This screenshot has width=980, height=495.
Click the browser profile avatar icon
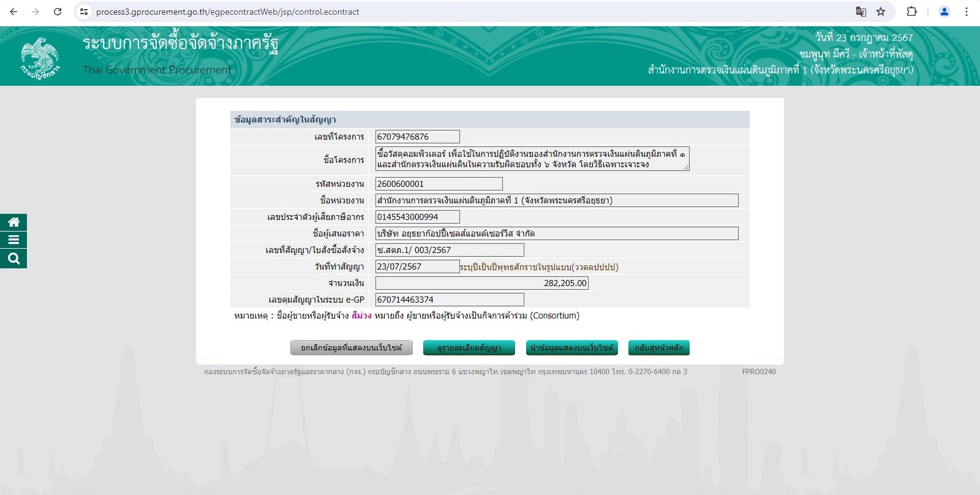(944, 12)
